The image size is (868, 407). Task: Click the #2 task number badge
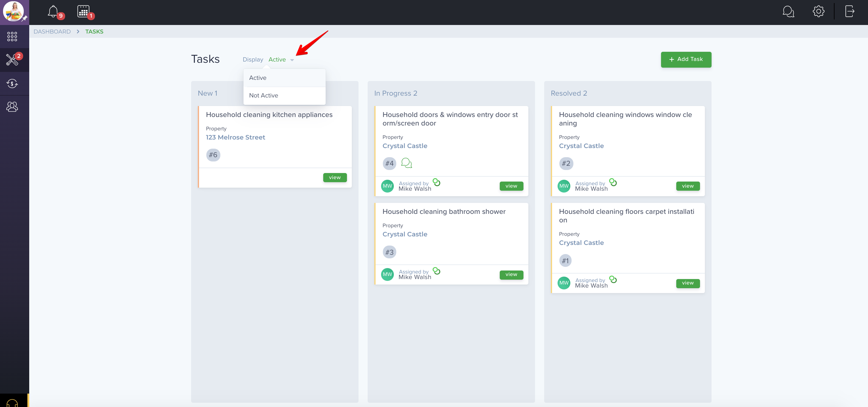(566, 164)
